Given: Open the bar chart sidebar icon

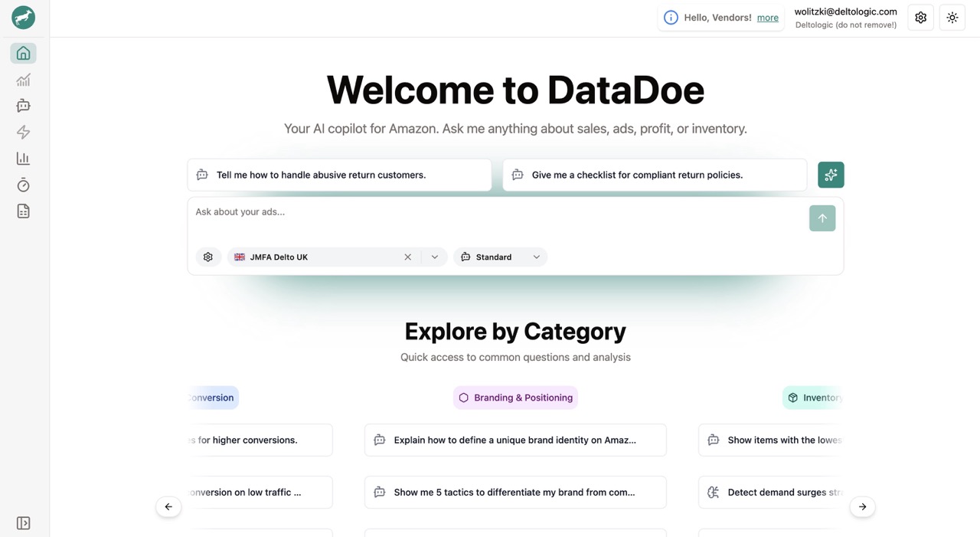Looking at the screenshot, I should (24, 159).
